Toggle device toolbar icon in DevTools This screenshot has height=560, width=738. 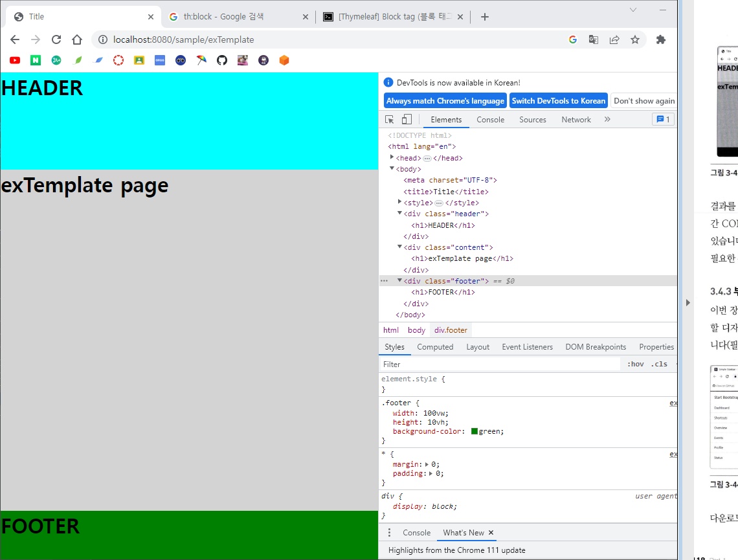point(407,120)
